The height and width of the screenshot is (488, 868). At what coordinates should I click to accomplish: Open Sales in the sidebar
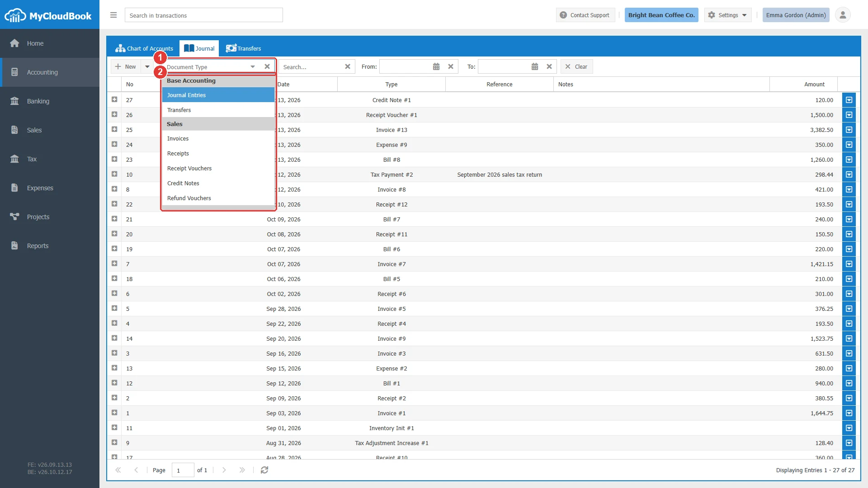click(50, 130)
